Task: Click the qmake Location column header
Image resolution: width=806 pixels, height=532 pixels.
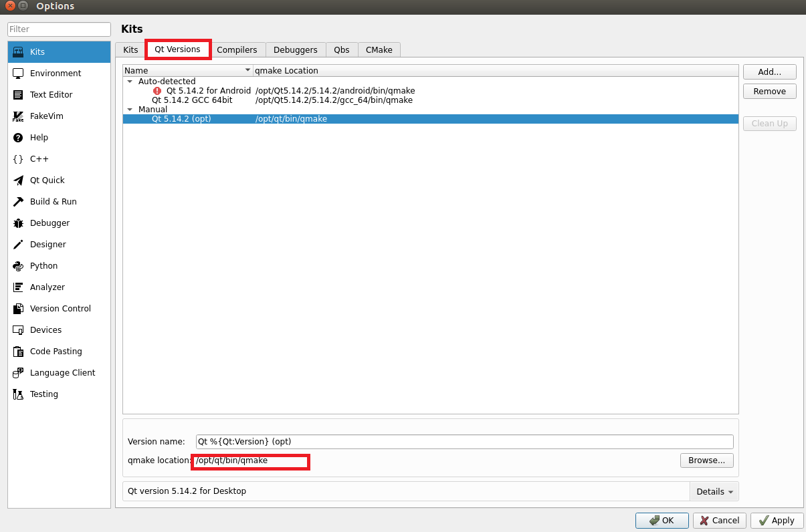Action: coord(496,70)
